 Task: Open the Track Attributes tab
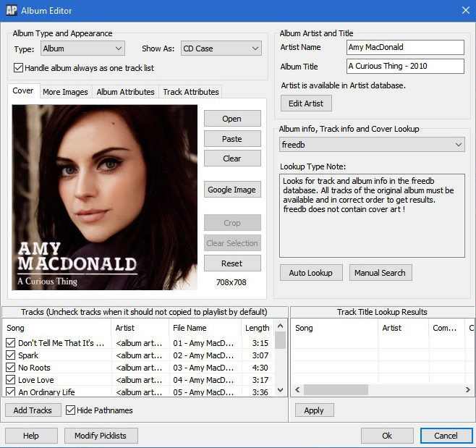tap(191, 92)
